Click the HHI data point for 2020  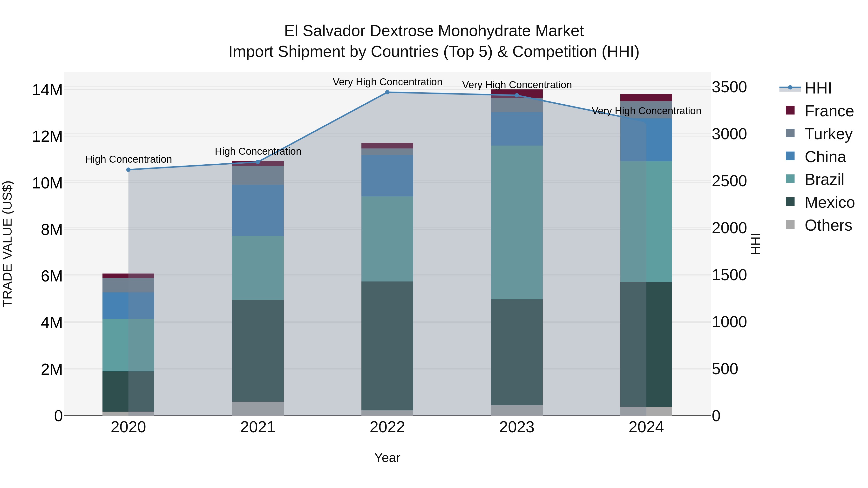(x=128, y=170)
